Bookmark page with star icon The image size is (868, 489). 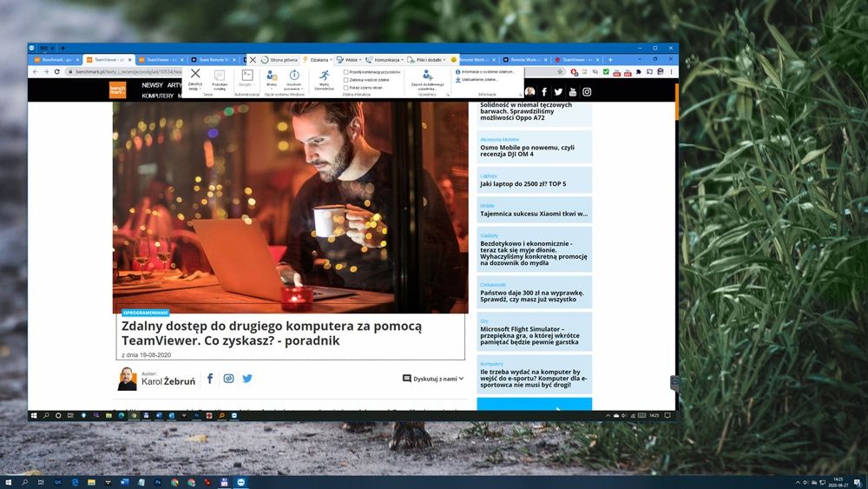coord(560,72)
